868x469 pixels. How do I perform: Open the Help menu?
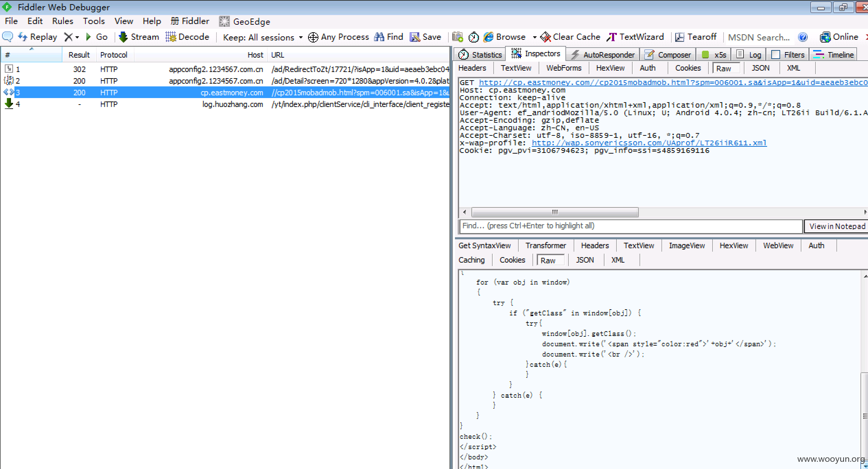coord(152,21)
